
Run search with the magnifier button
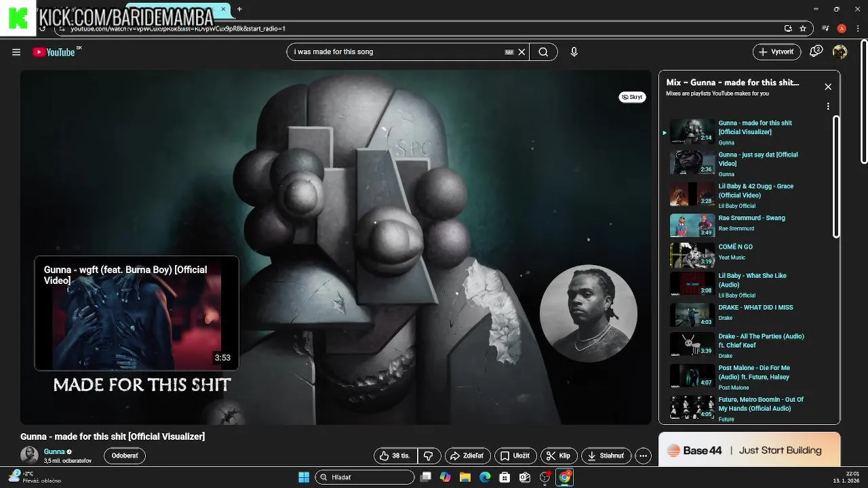pos(543,52)
